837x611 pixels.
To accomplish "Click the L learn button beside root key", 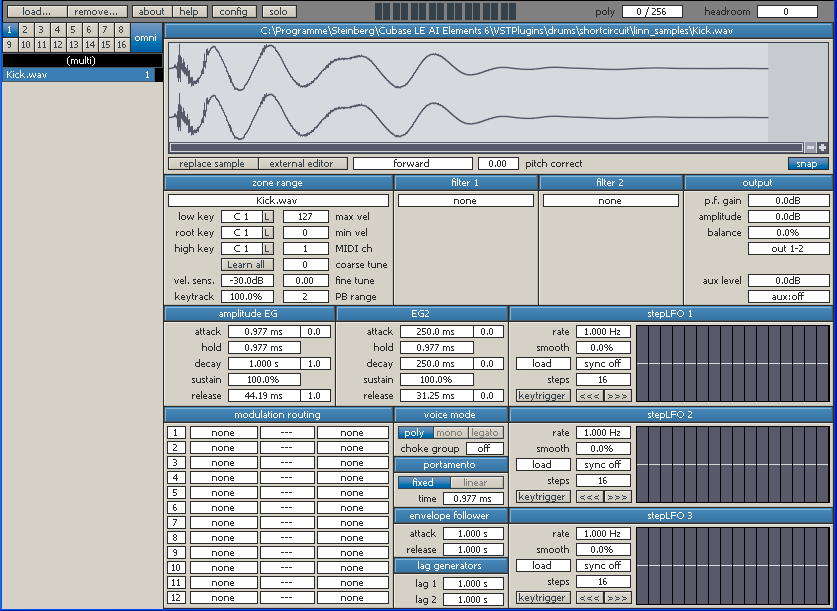I will pyautogui.click(x=267, y=233).
